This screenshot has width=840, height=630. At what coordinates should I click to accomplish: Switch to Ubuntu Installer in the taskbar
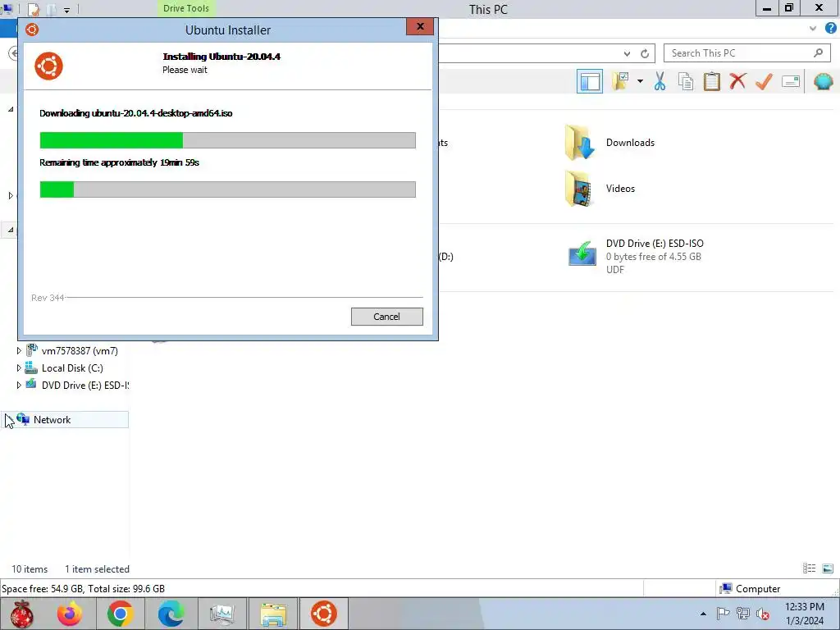[x=324, y=614]
